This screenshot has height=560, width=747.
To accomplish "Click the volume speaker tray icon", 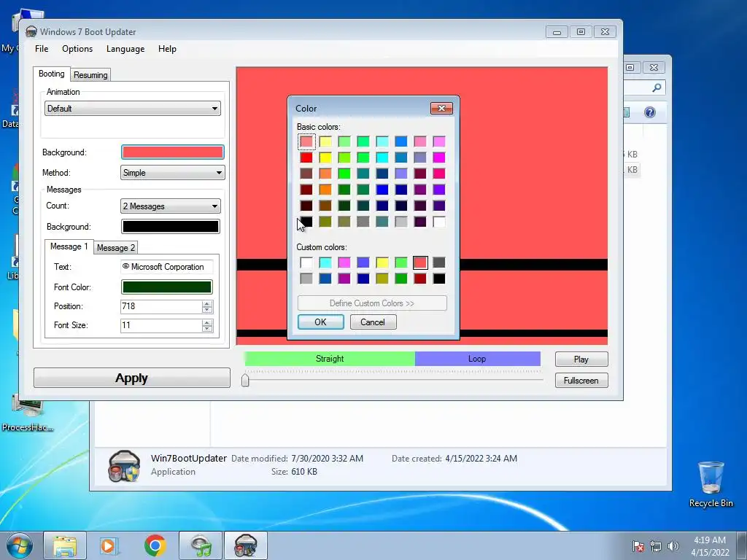I will point(673,546).
